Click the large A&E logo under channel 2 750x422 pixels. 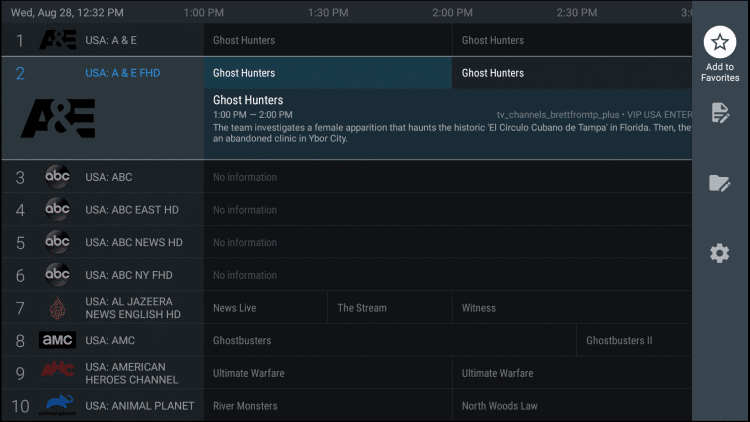tap(58, 119)
